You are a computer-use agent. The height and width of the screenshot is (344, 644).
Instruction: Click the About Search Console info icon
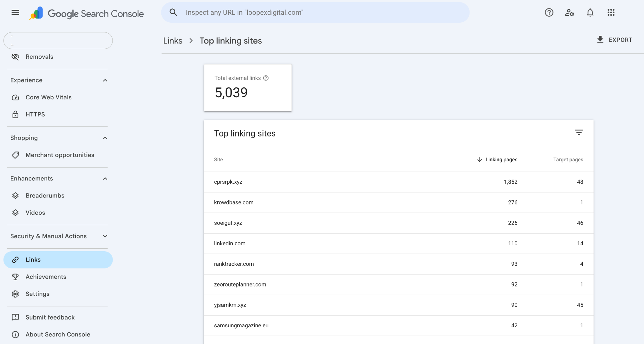pos(15,335)
